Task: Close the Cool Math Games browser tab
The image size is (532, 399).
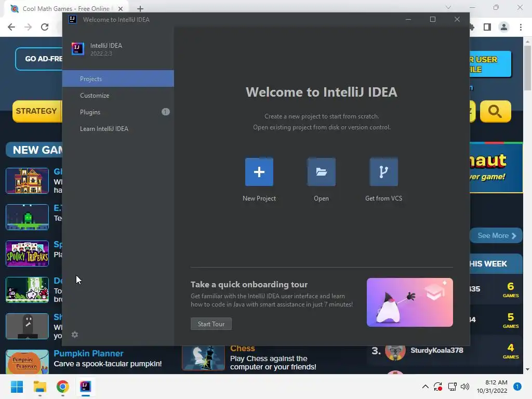Action: tap(121, 9)
